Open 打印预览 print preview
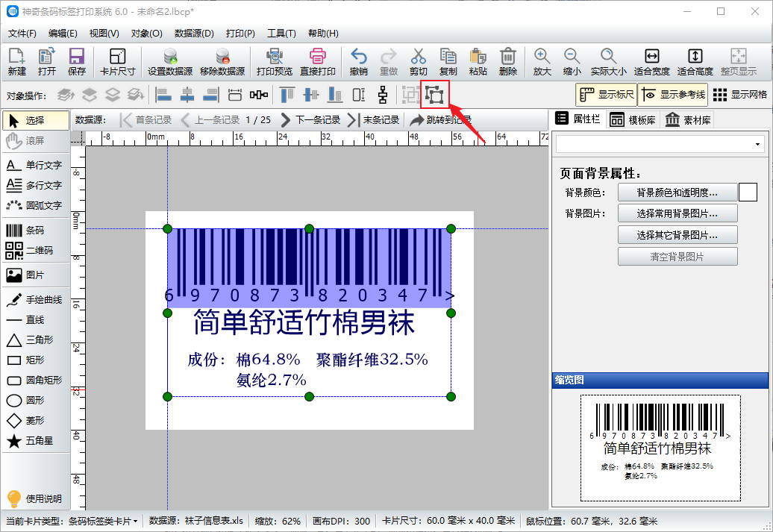The image size is (773, 532). [274, 62]
